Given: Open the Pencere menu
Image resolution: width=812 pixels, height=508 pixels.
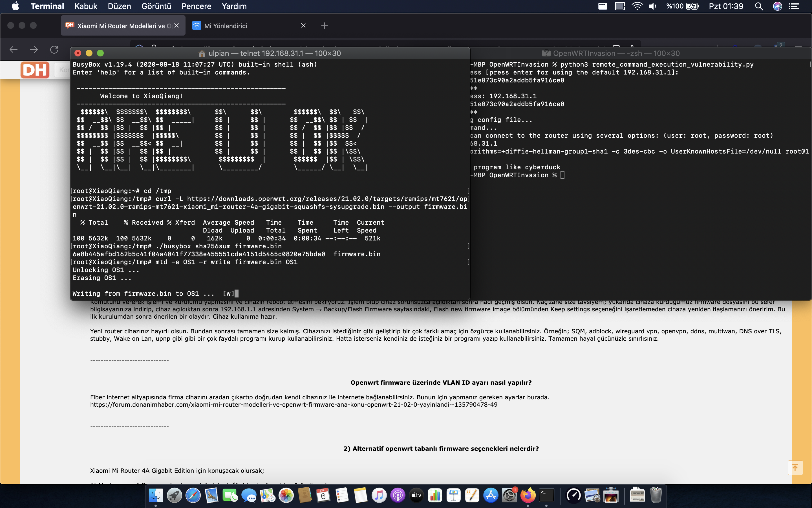Looking at the screenshot, I should (196, 6).
